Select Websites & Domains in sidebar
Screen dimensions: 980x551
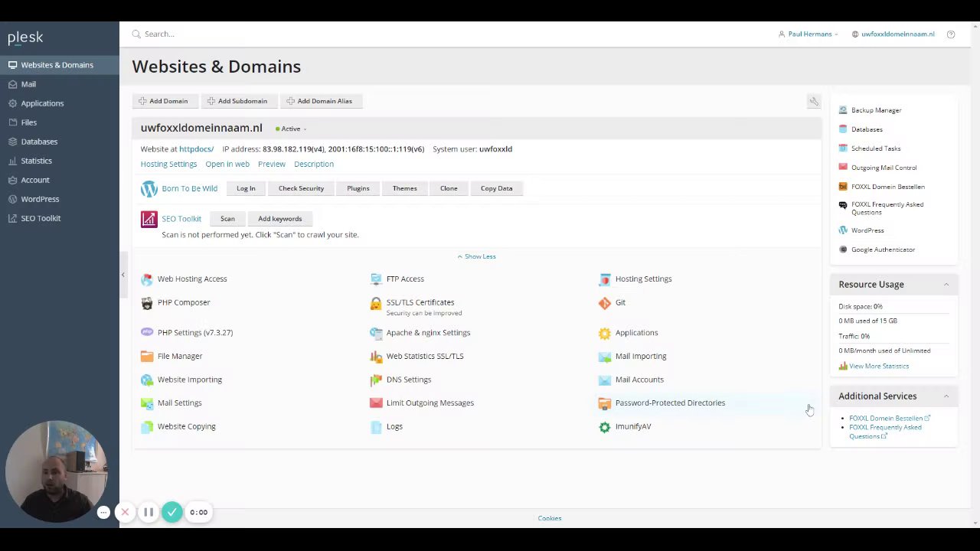click(x=60, y=65)
